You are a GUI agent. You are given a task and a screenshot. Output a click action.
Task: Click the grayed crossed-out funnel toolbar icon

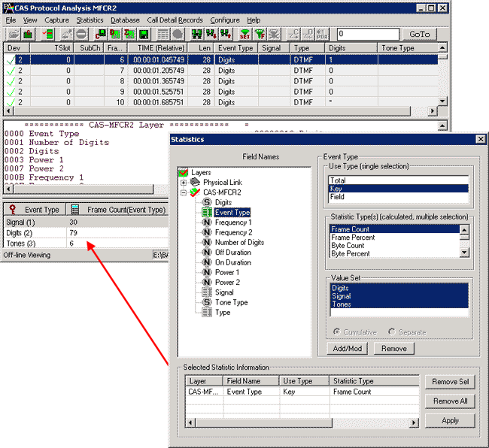tap(274, 34)
